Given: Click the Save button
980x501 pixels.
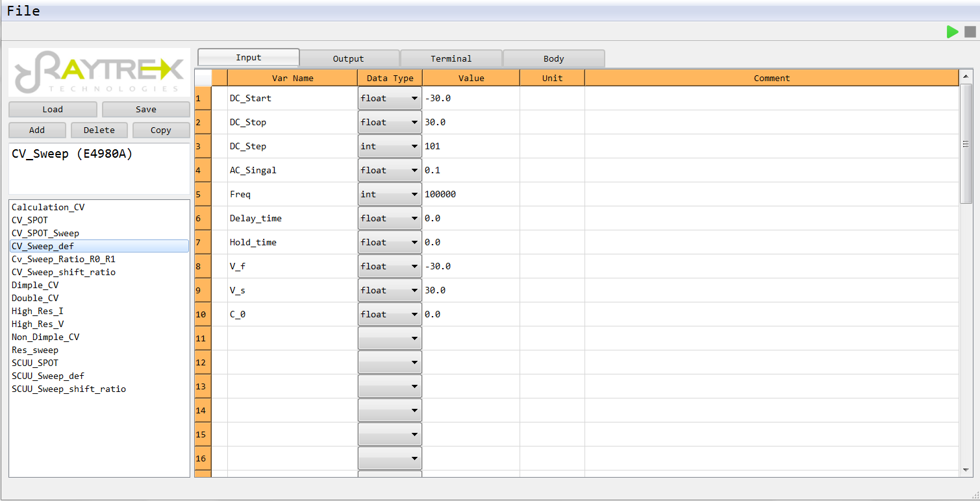Looking at the screenshot, I should (x=146, y=109).
